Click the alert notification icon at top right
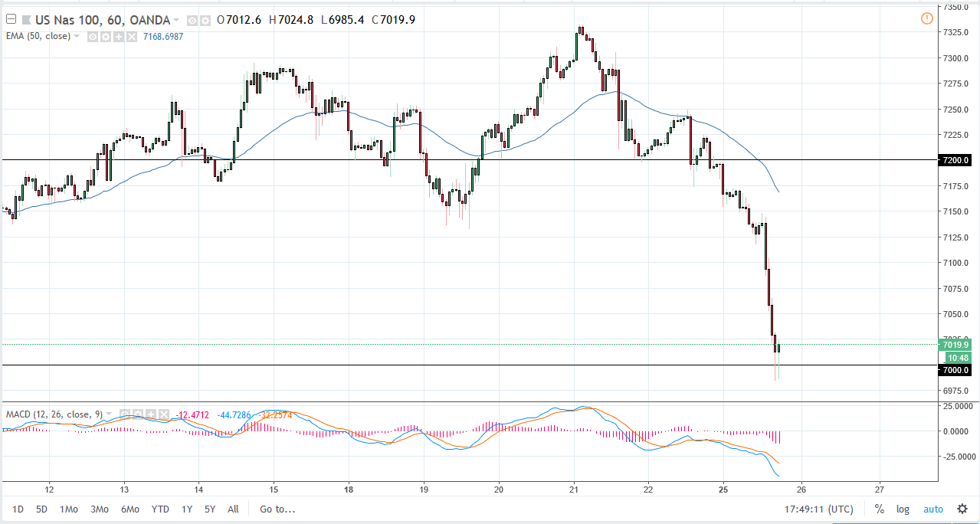 pos(926,18)
